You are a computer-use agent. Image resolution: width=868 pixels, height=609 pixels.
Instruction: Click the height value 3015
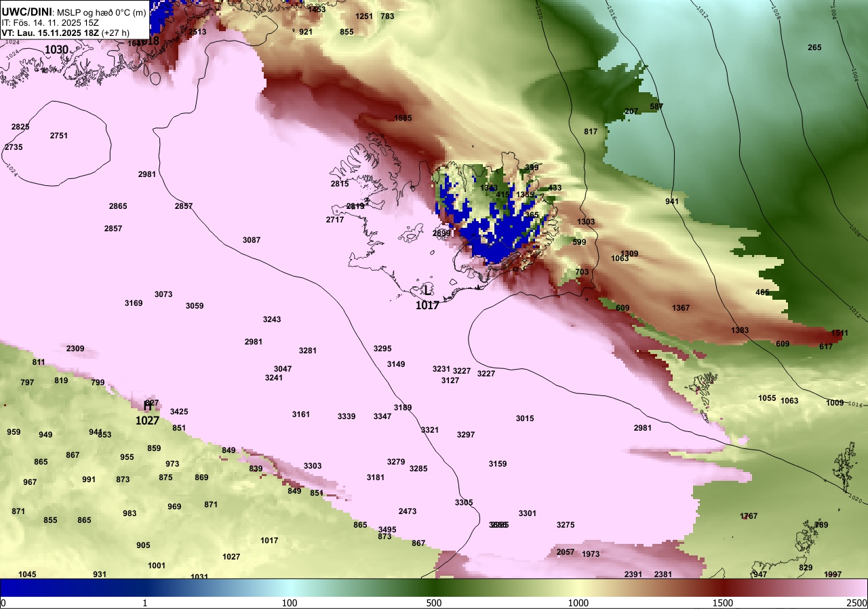click(x=525, y=418)
